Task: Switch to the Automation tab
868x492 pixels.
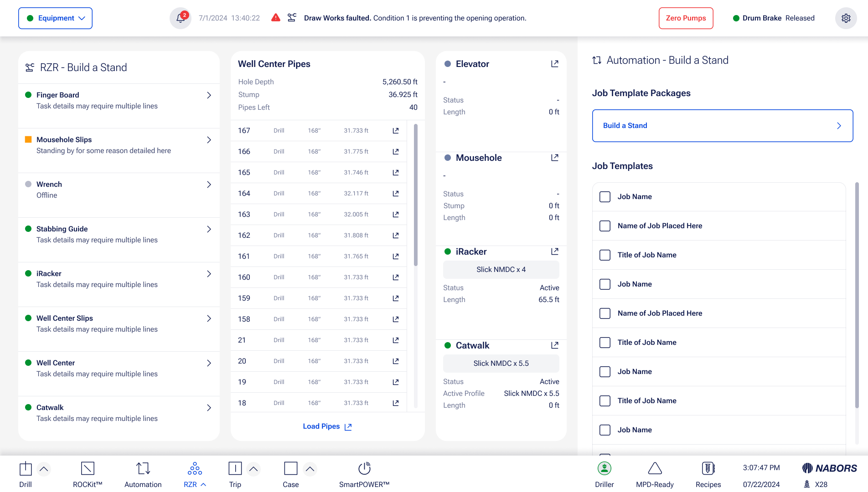Action: (143, 474)
